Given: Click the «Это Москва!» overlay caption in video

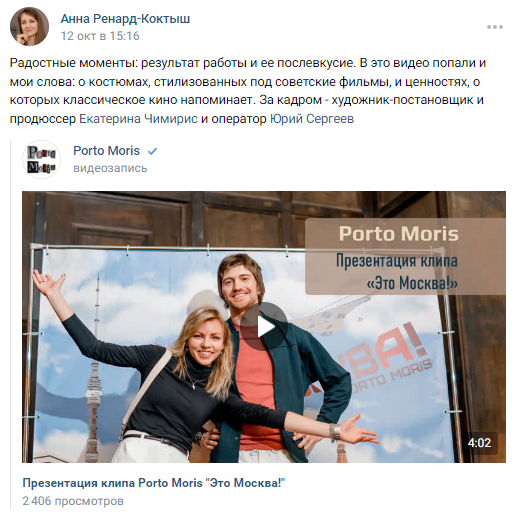Looking at the screenshot, I should [412, 283].
